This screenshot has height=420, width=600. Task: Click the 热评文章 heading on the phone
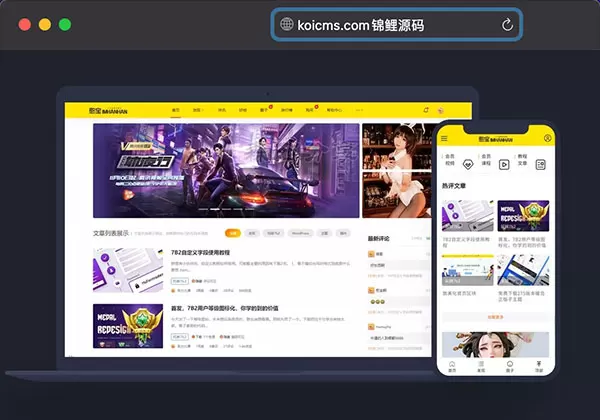(454, 186)
